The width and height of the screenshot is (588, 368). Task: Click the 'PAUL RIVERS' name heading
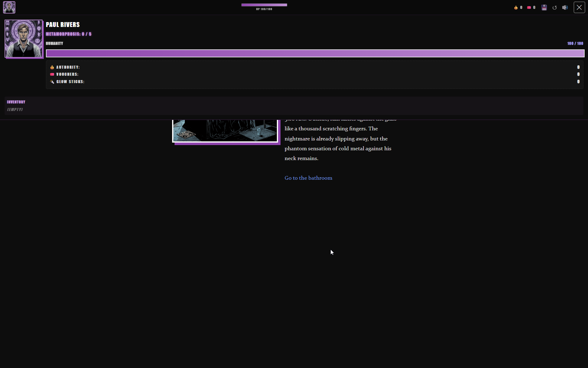(x=63, y=25)
